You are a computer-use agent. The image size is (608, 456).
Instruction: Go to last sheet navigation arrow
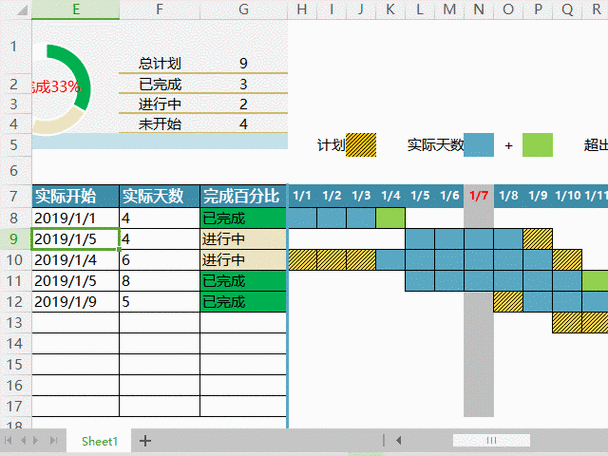(52, 440)
